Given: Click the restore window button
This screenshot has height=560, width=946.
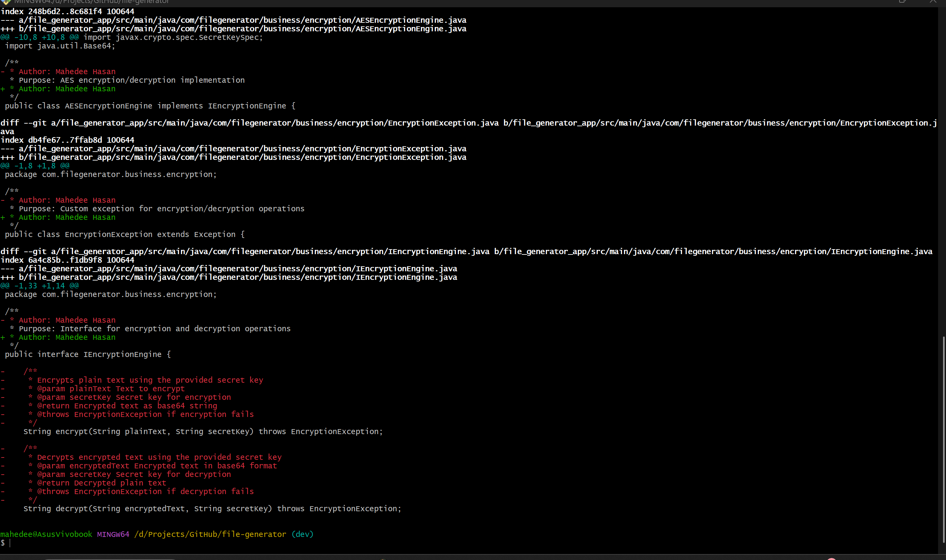Looking at the screenshot, I should 902,2.
